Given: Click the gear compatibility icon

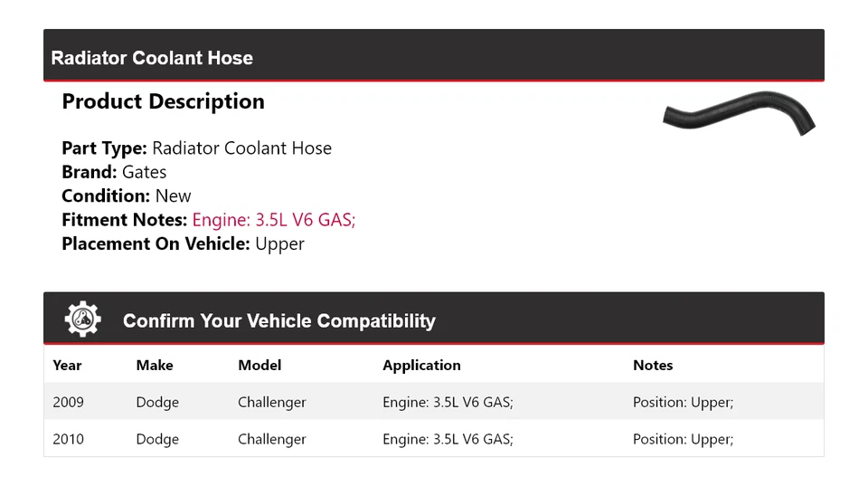Looking at the screenshot, I should (82, 319).
